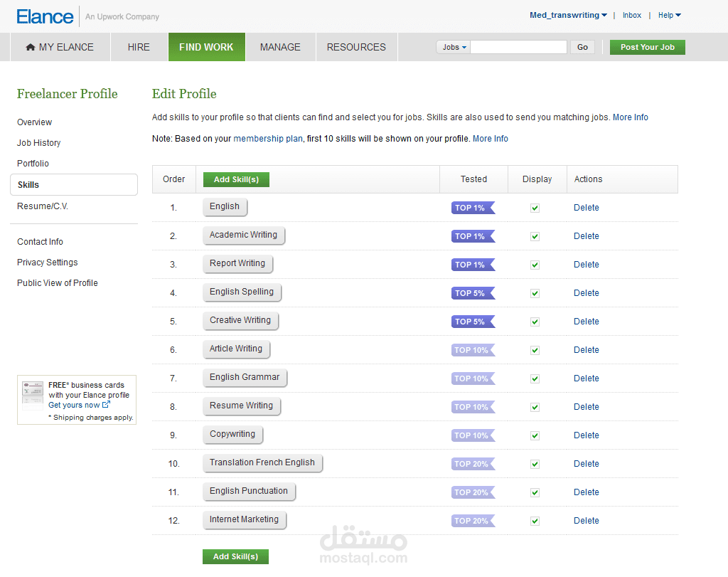The width and height of the screenshot is (728, 577).
Task: Click the Get yours now link
Action: [79, 405]
